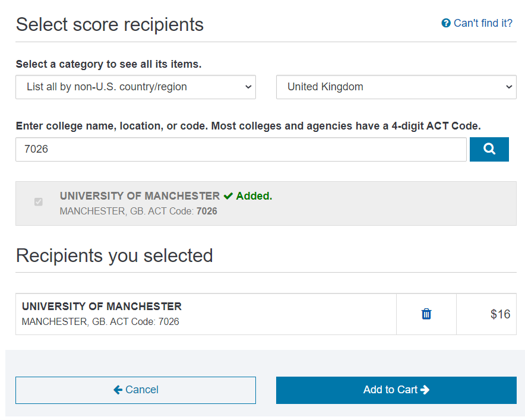The width and height of the screenshot is (525, 420).
Task: Select the University of Manchester search result name
Action: (140, 196)
